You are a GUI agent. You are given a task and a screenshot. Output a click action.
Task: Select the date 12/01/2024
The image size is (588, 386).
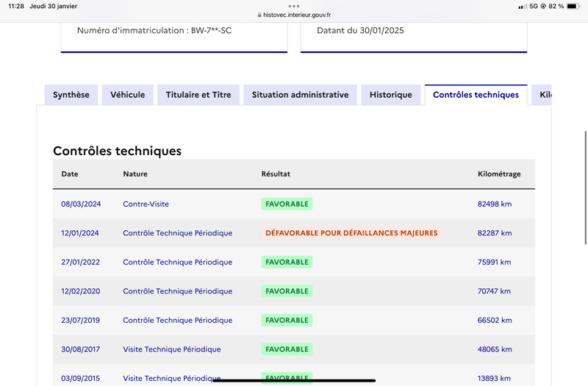click(80, 233)
